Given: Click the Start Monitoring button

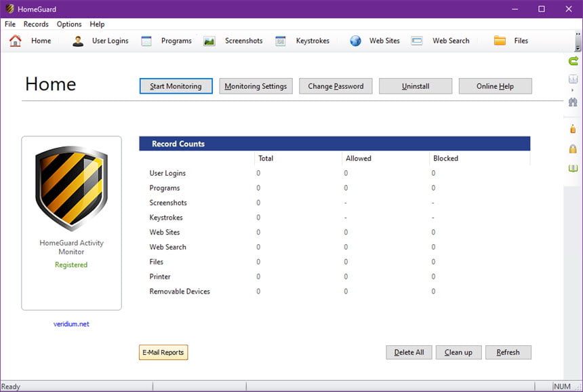Looking at the screenshot, I should pos(176,86).
